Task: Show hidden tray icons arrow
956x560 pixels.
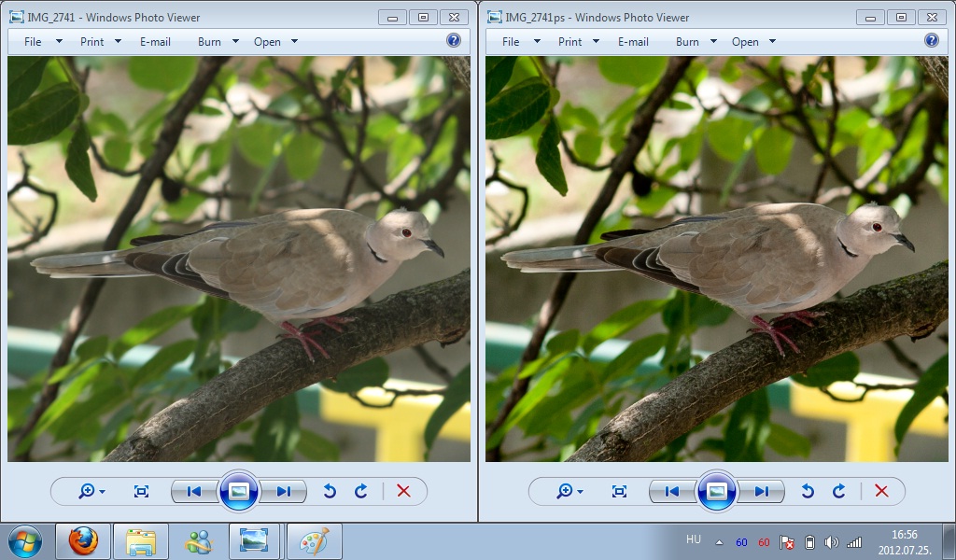Action: click(x=720, y=542)
